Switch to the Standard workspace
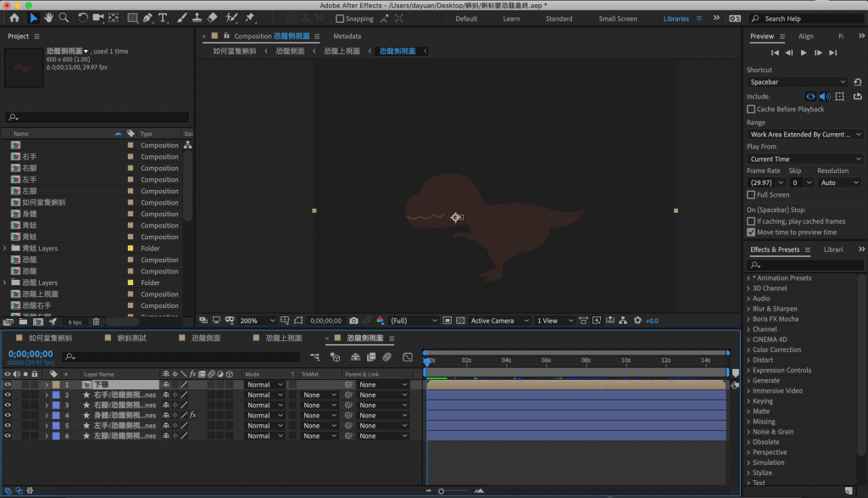This screenshot has height=498, width=868. tap(559, 19)
